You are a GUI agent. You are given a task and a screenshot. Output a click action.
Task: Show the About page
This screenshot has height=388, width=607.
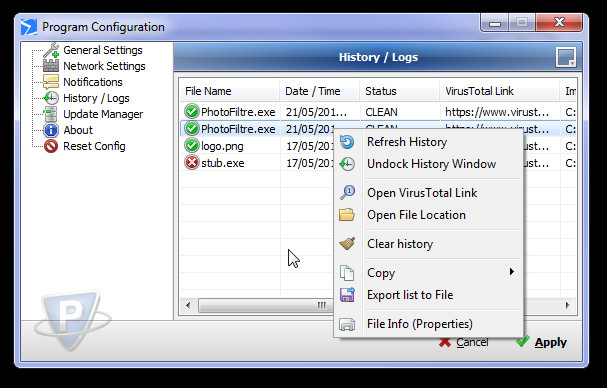pyautogui.click(x=78, y=130)
